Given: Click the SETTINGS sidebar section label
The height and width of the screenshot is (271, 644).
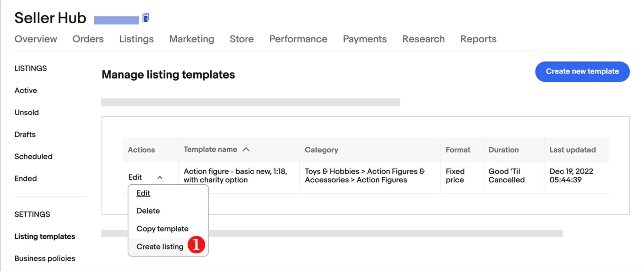Looking at the screenshot, I should [x=32, y=214].
